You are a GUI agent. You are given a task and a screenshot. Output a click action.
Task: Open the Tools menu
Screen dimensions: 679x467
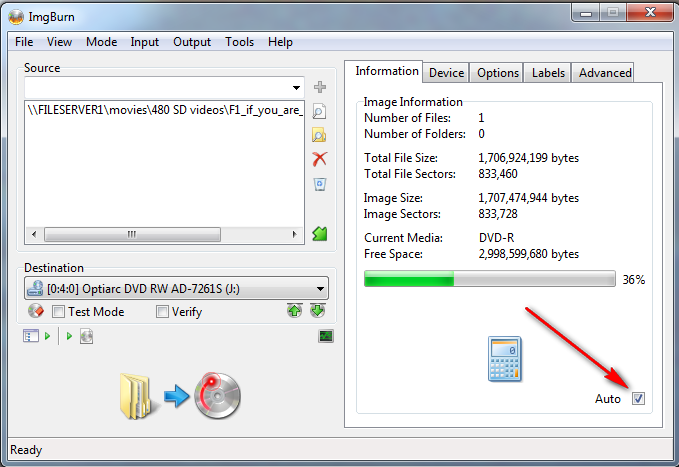click(x=239, y=42)
